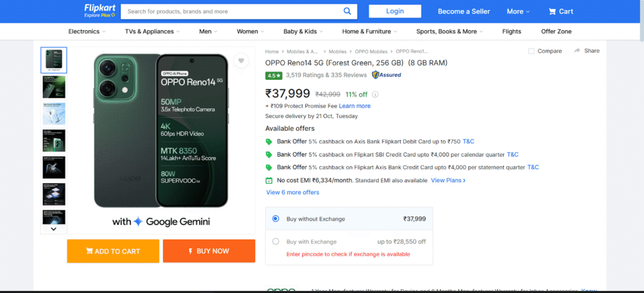Viewport: 644px width, 293px height.
Task: Click the price info icon beside 11% off
Action: pyautogui.click(x=375, y=94)
